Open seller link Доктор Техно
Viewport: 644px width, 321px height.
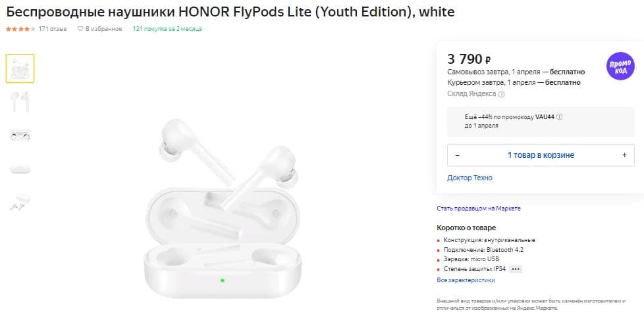pyautogui.click(x=470, y=178)
